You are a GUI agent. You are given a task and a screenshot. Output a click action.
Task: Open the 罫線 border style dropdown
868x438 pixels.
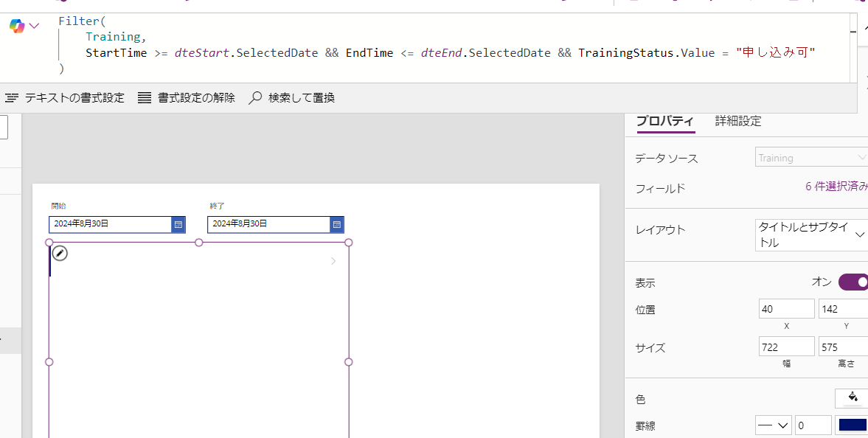[774, 425]
